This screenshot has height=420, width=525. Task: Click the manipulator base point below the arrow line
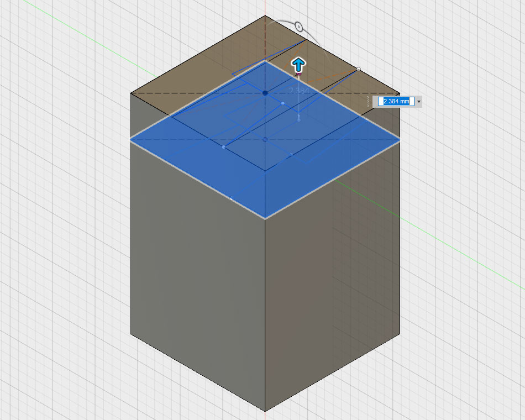[x=299, y=119]
